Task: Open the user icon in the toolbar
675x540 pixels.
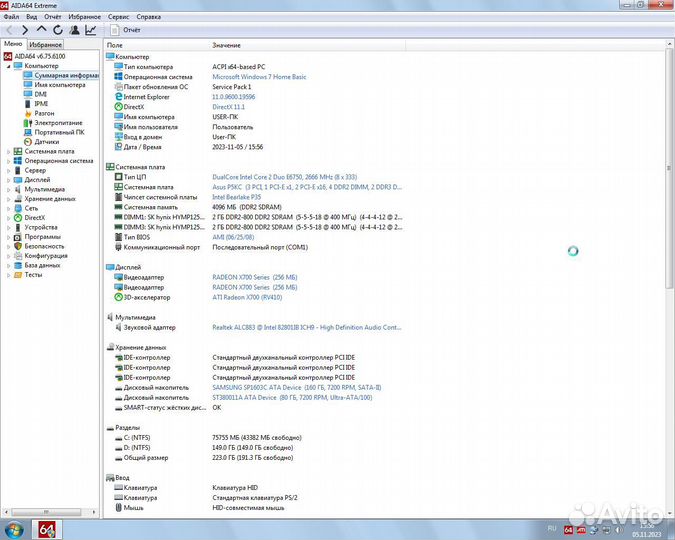Action: (74, 30)
